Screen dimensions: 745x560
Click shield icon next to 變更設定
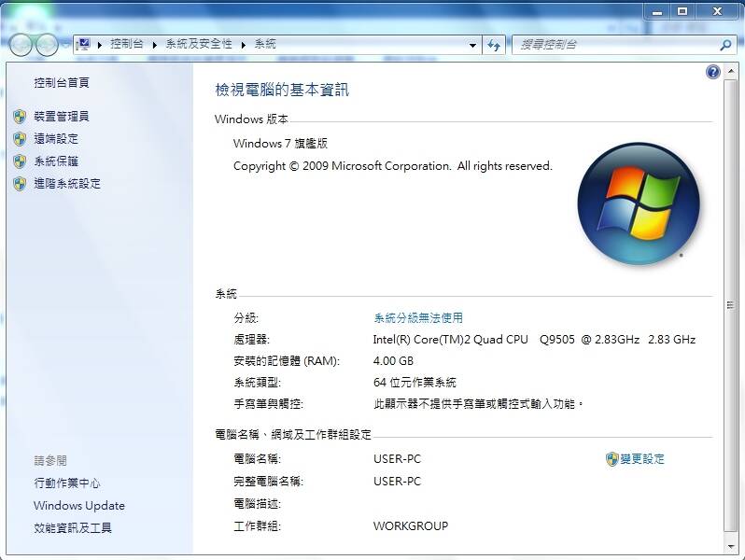click(612, 459)
